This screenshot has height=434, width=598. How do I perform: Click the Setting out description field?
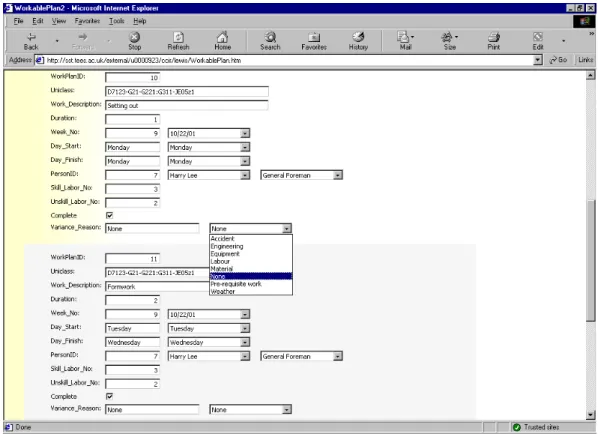(186, 106)
